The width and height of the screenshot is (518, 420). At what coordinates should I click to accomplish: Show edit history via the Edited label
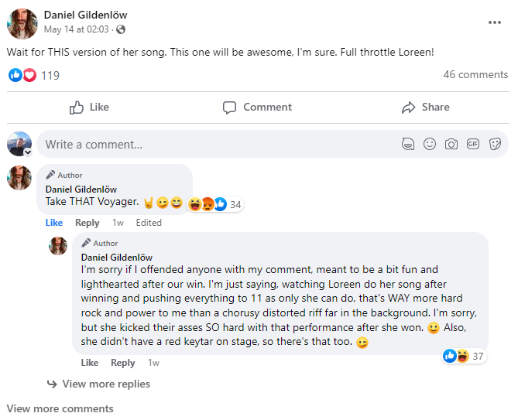tap(149, 223)
